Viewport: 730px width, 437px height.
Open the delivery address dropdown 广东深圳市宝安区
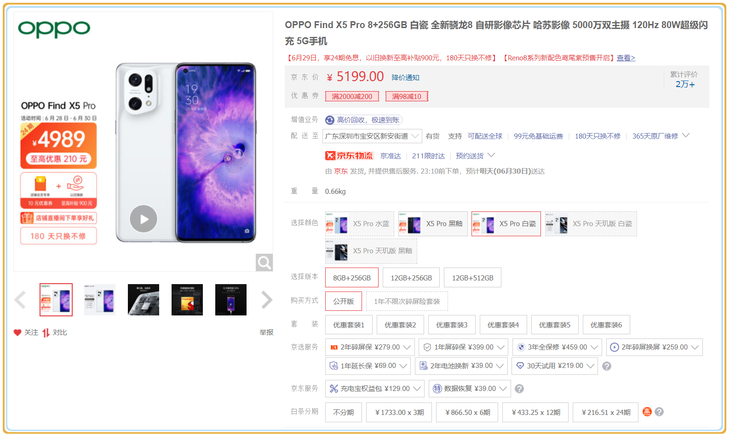372,136
